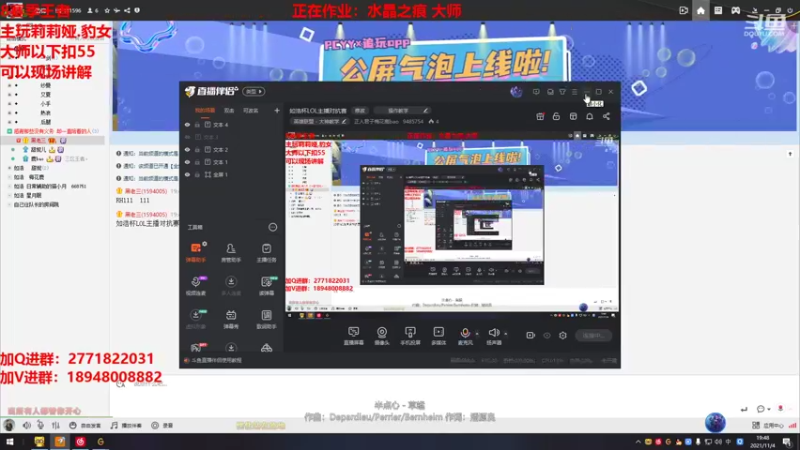The image size is (800, 450).
Task: Hide the 全屏 1 layer
Action: coord(187,174)
